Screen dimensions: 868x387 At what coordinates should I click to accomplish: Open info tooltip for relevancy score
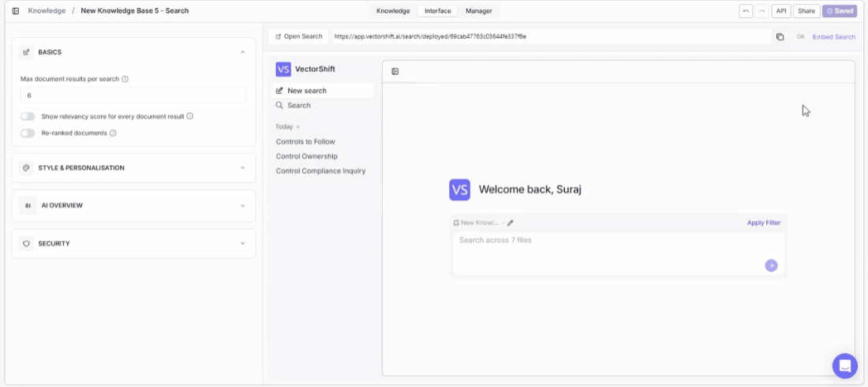(x=190, y=116)
